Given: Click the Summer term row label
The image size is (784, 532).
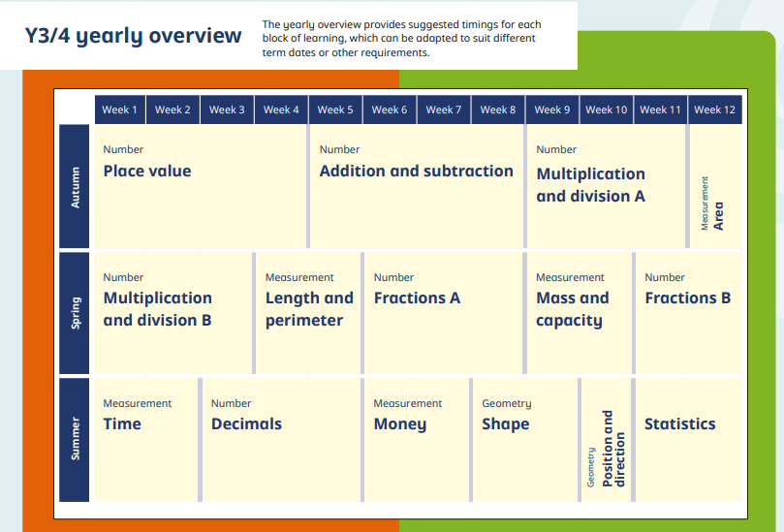Looking at the screenshot, I should pos(76,439).
